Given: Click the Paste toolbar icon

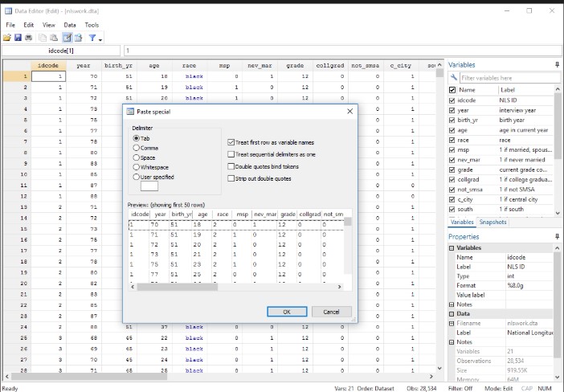Looking at the screenshot, I should [x=54, y=38].
